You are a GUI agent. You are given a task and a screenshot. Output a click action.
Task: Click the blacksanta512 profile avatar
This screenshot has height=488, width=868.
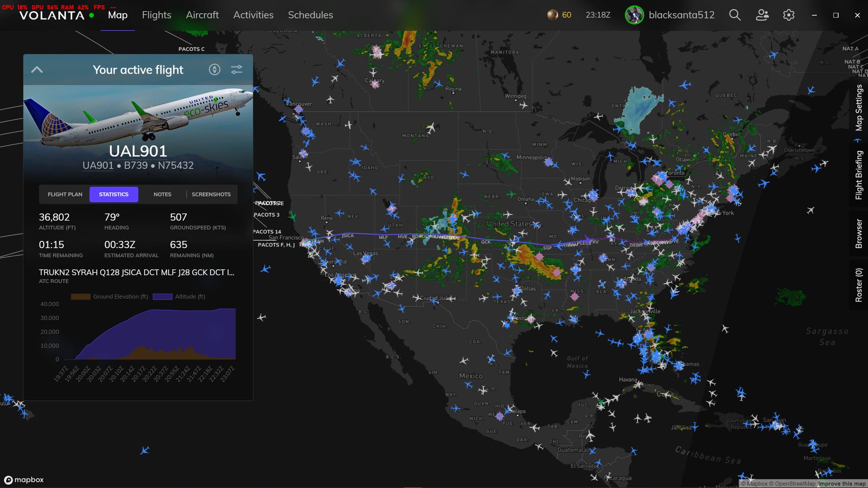tap(634, 15)
